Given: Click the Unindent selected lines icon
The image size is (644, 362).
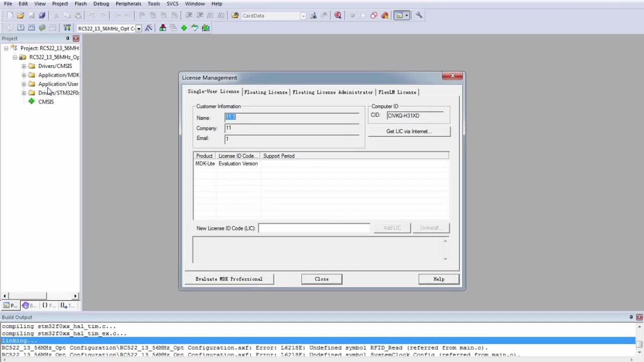Looking at the screenshot, I should click(x=200, y=16).
